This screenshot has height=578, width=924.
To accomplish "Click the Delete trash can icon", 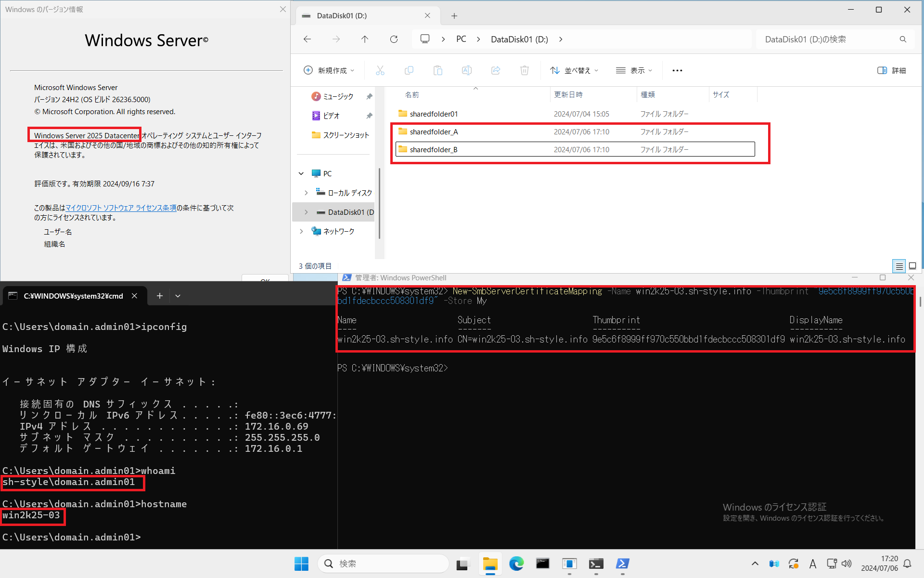I will 525,70.
